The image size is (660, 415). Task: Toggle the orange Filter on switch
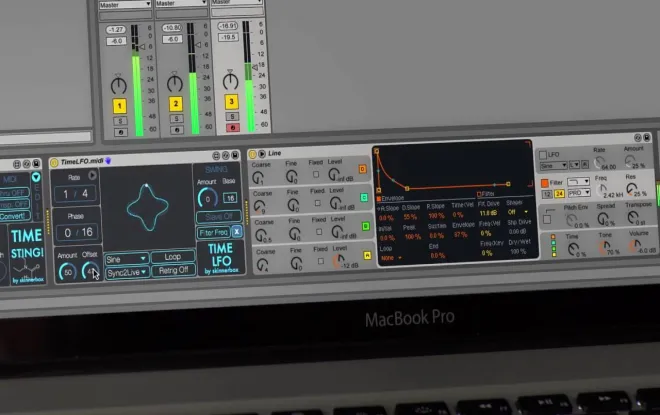tap(545, 183)
